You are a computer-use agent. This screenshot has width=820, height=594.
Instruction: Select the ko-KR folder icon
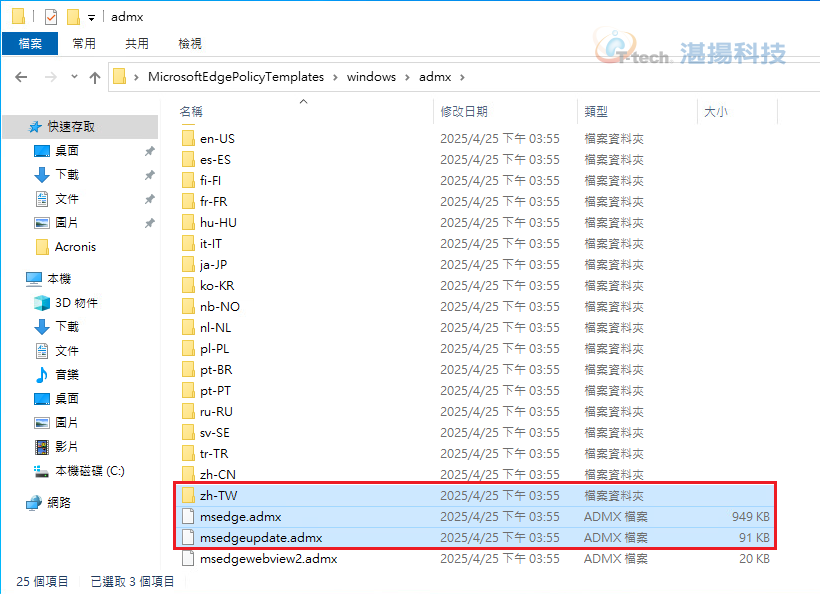188,285
